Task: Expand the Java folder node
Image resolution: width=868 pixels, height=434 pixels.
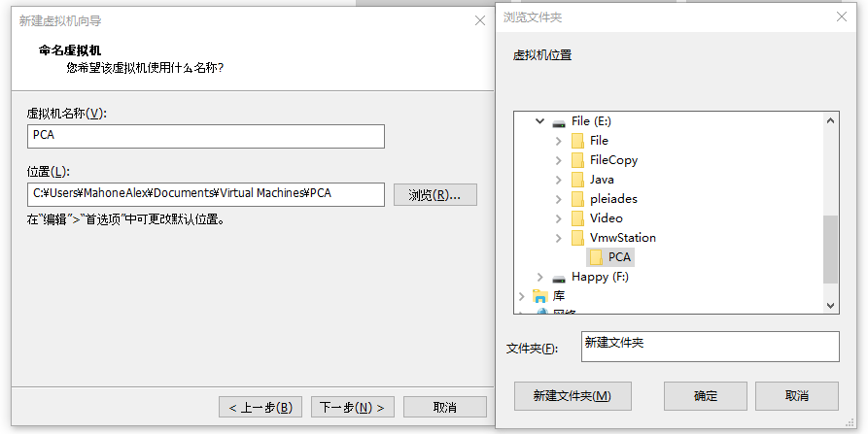Action: [x=559, y=180]
